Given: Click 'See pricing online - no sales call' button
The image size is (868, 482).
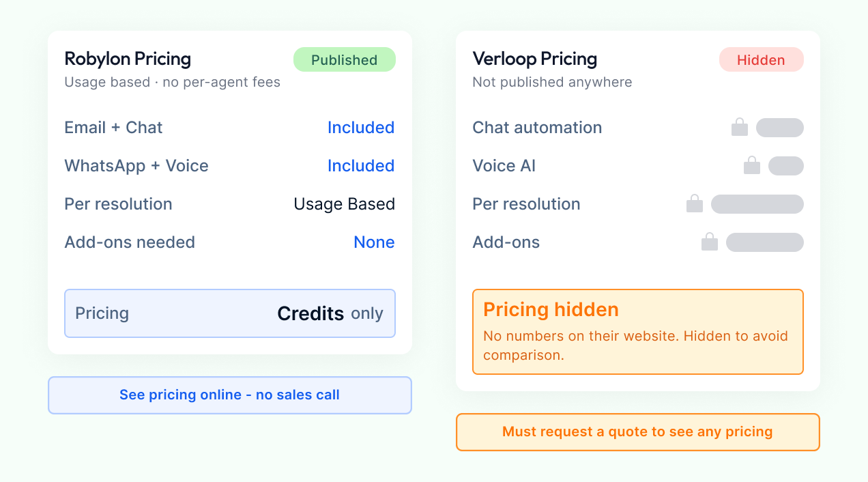Looking at the screenshot, I should pyautogui.click(x=229, y=395).
